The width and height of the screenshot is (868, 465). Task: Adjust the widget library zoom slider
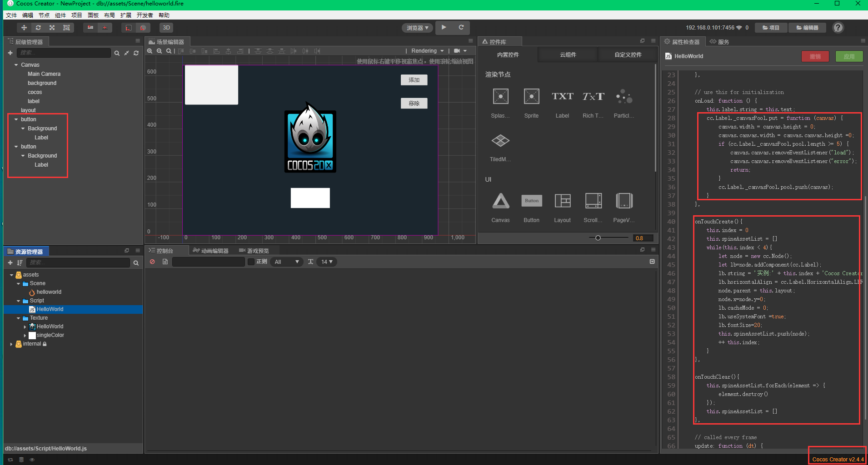(x=609, y=237)
